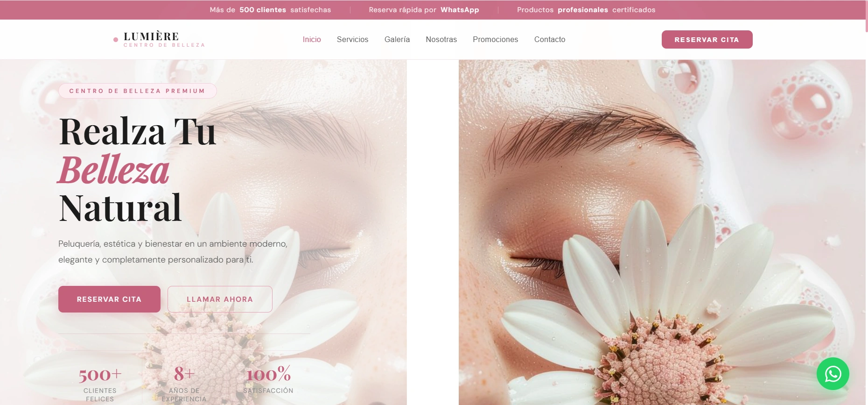
Task: Click the LUMIÈRE brand name logo
Action: click(x=151, y=36)
